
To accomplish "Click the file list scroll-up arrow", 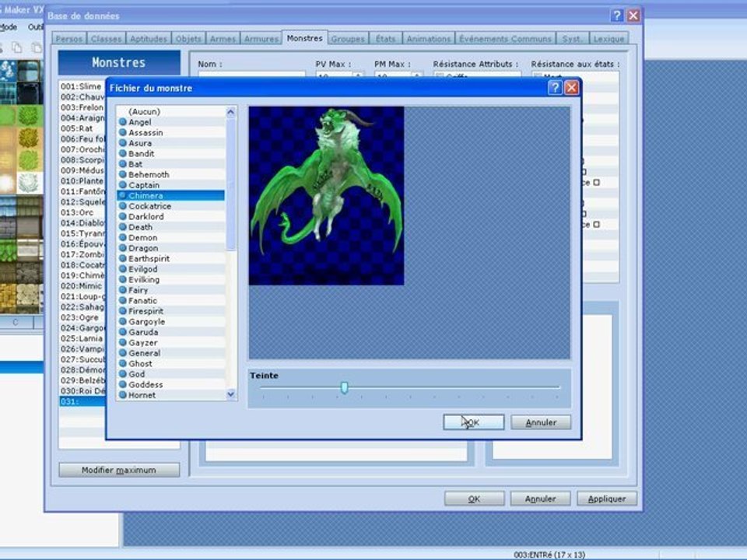I will coord(231,112).
